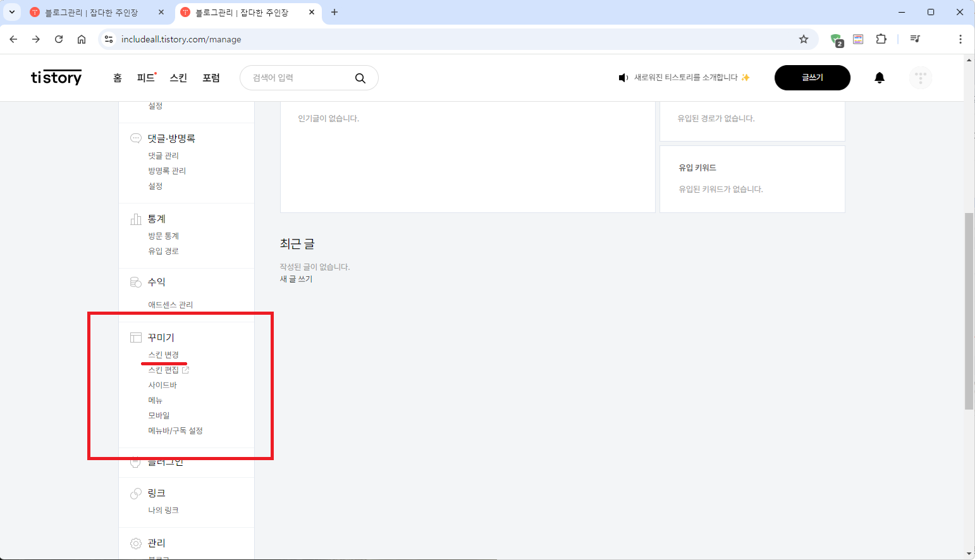This screenshot has height=560, width=975.
Task: Open 방문 통계
Action: pos(164,236)
